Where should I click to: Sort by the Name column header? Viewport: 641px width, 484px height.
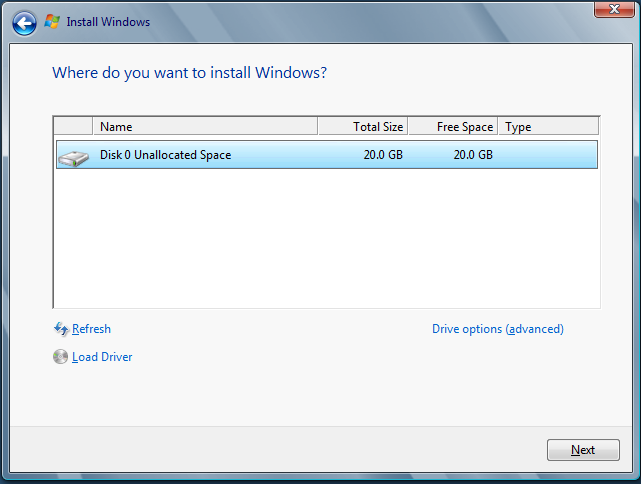point(205,126)
